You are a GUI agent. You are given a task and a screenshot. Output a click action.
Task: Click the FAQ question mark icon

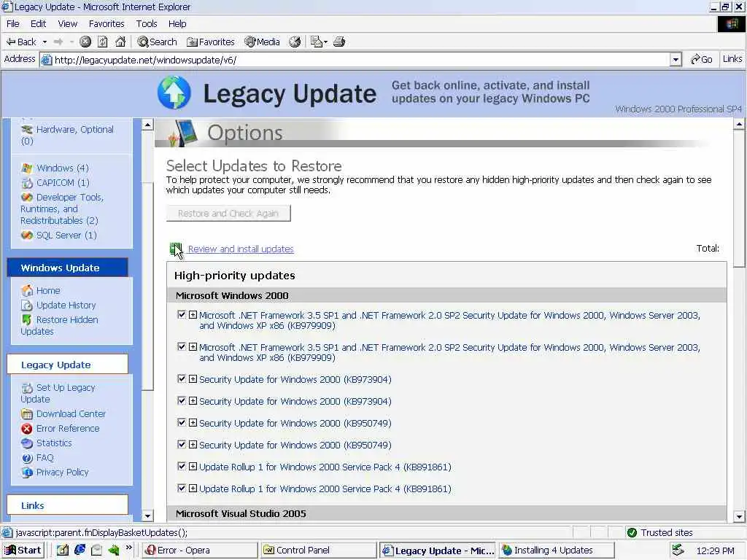(x=27, y=458)
